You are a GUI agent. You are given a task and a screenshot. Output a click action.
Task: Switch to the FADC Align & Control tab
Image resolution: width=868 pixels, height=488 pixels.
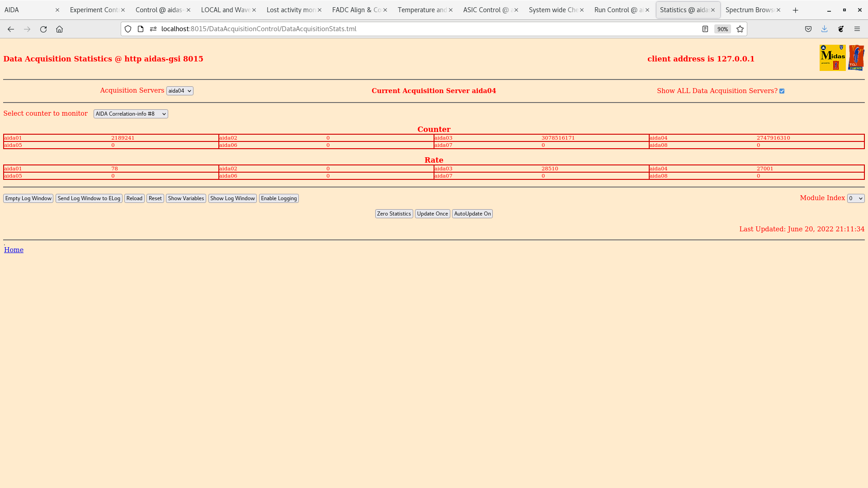356,10
